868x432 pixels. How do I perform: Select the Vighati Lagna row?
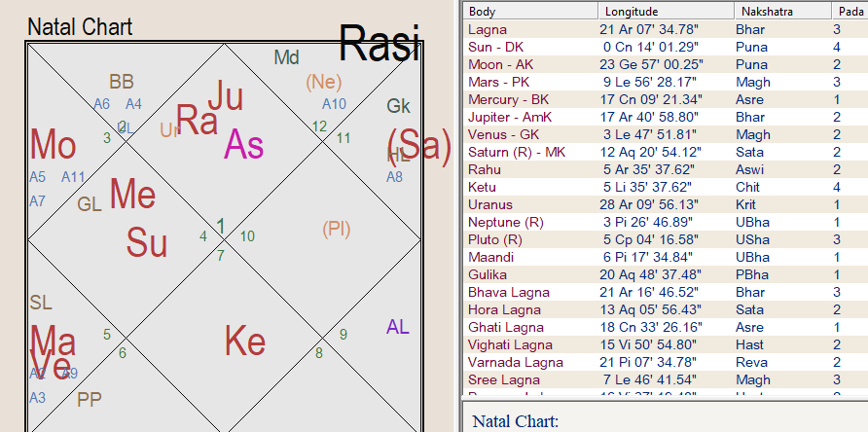666,344
